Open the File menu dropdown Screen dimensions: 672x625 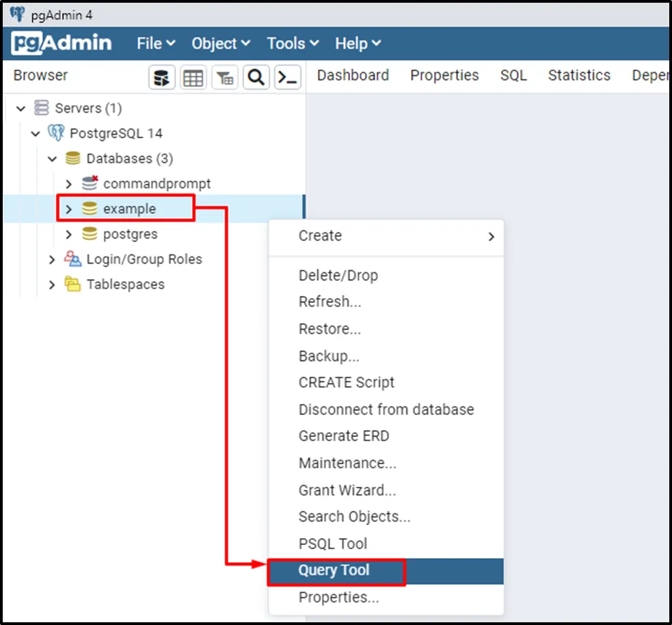pos(156,43)
